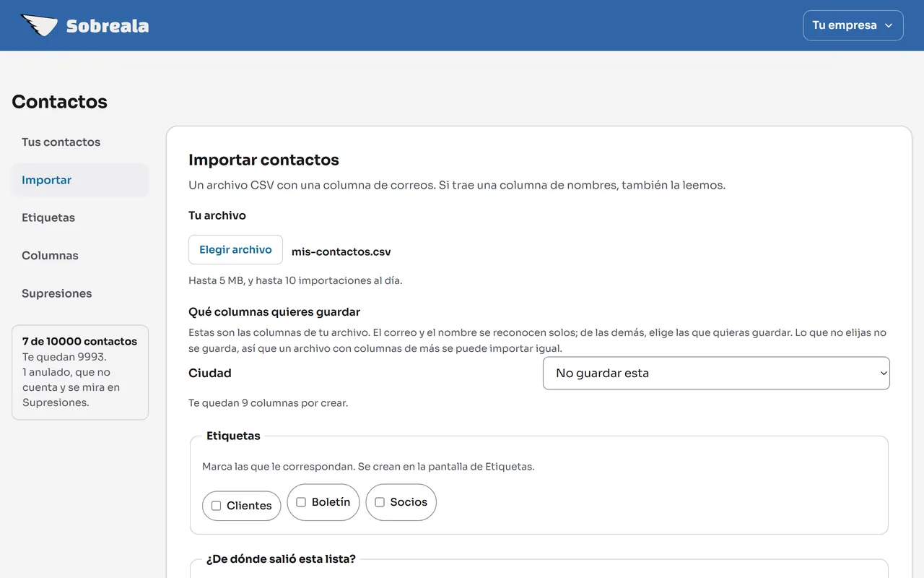Click the 'Qué columnas quieres guardar' heading

click(274, 312)
